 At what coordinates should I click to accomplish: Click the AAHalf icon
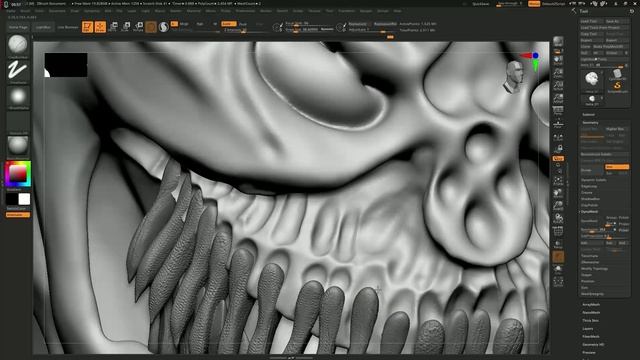558,98
